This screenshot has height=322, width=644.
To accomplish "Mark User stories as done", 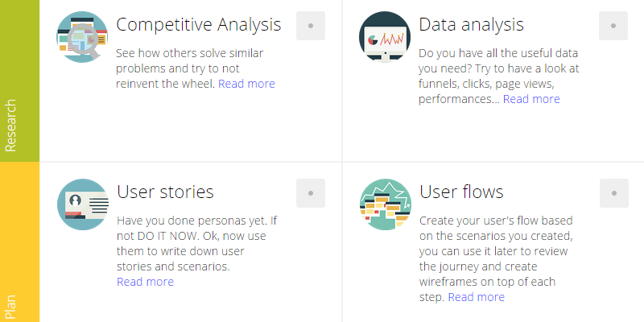I will point(311,193).
